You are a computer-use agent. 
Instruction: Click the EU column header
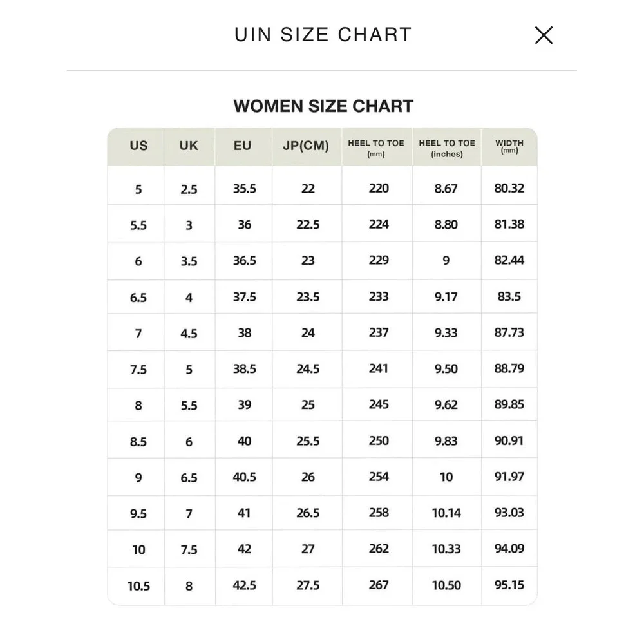click(x=242, y=146)
